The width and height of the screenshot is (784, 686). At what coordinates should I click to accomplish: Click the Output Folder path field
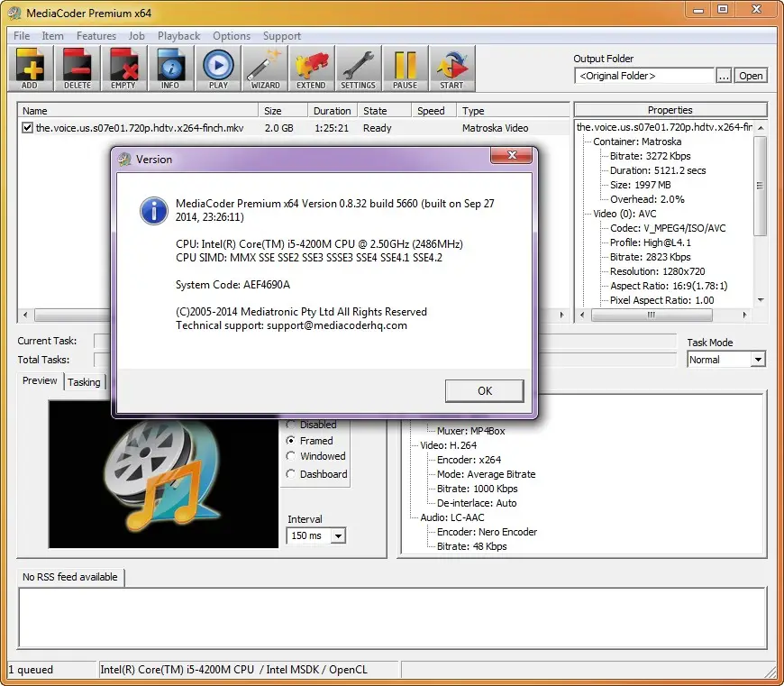644,76
